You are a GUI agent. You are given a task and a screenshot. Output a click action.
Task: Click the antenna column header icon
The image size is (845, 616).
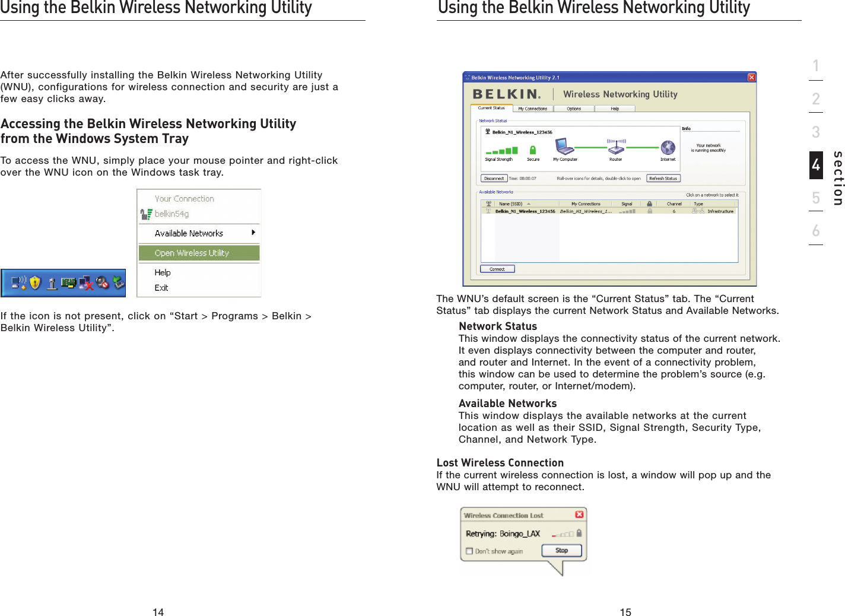[x=489, y=204]
